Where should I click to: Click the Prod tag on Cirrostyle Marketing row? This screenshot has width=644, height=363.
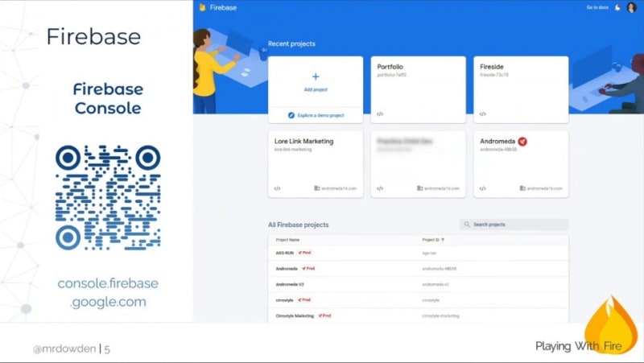[x=325, y=316]
